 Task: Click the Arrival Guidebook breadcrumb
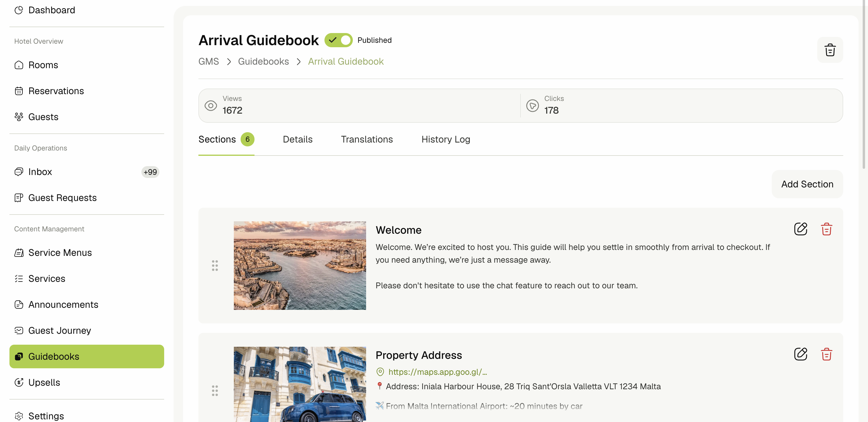coord(346,61)
